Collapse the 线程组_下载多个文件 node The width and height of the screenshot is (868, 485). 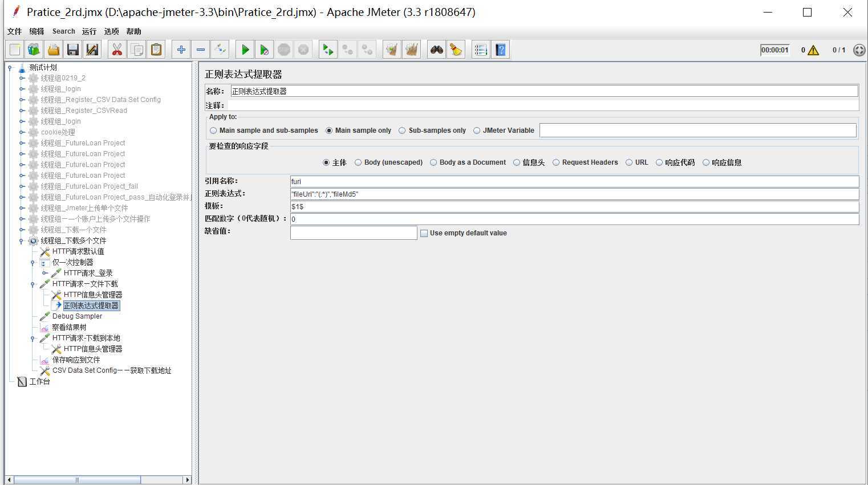click(22, 241)
